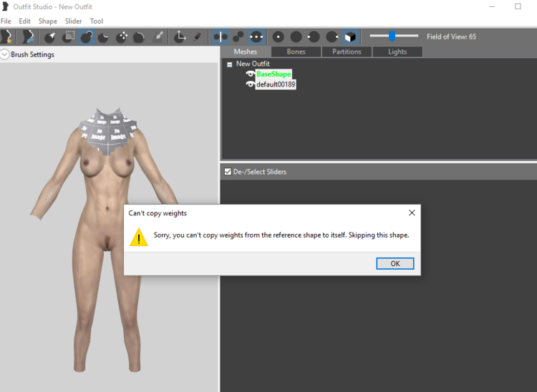The height and width of the screenshot is (392, 537).
Task: Open the Tool menu
Action: coord(97,21)
